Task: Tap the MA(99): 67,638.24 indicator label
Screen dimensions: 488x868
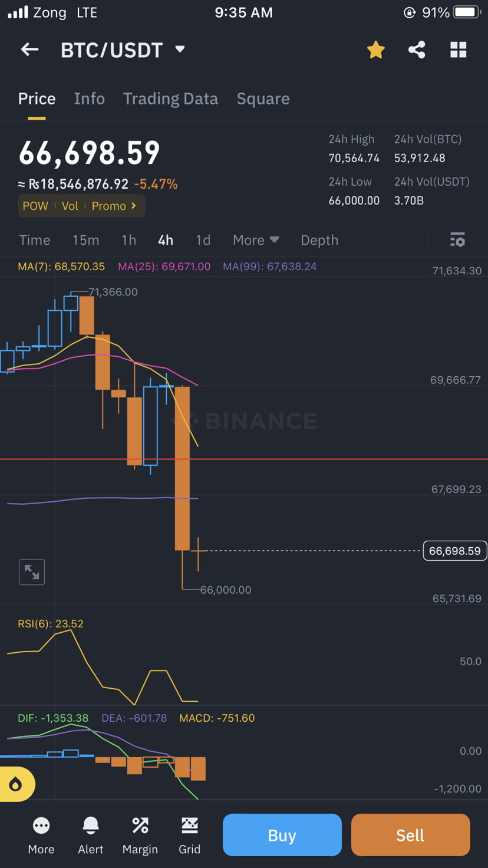Action: [269, 267]
